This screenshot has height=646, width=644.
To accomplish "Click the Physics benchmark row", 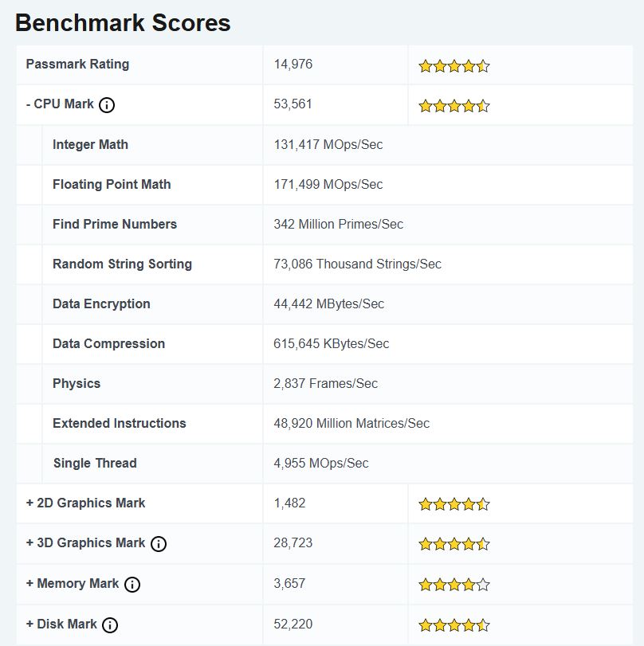I will coord(77,383).
